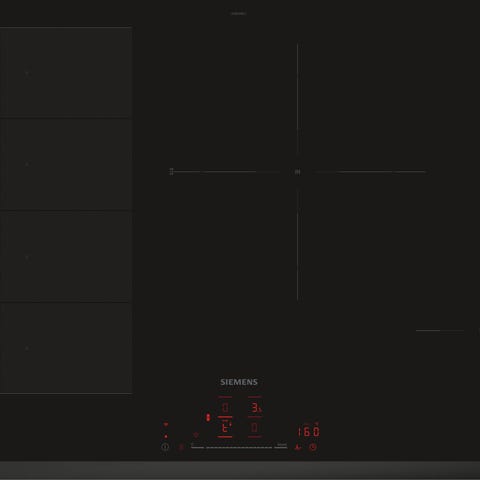
Task: Tap the second flex zone rectangle from top
Action: click(66, 164)
